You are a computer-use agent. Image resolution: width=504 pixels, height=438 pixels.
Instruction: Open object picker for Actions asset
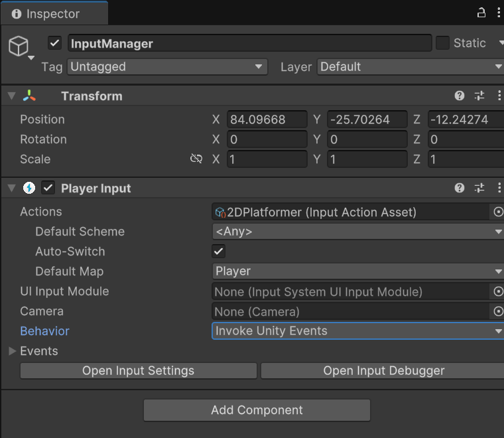click(x=498, y=212)
